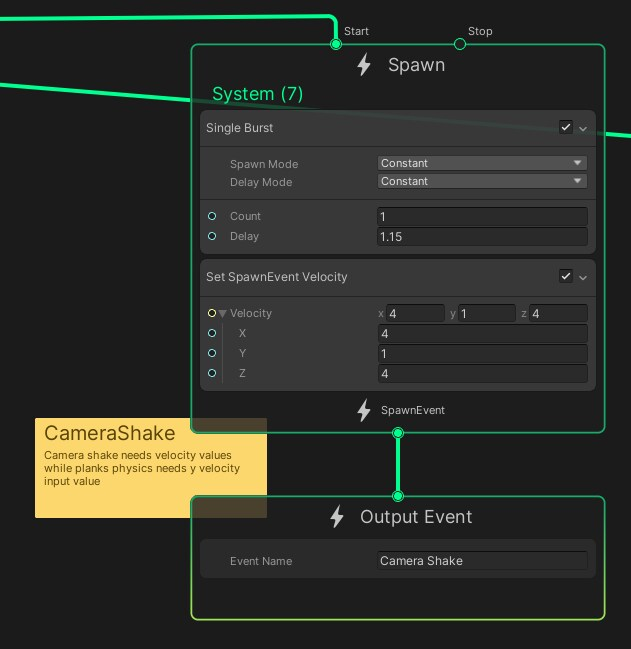Viewport: 631px width, 649px height.
Task: Click the Output Event input flow port
Action: [x=398, y=496]
